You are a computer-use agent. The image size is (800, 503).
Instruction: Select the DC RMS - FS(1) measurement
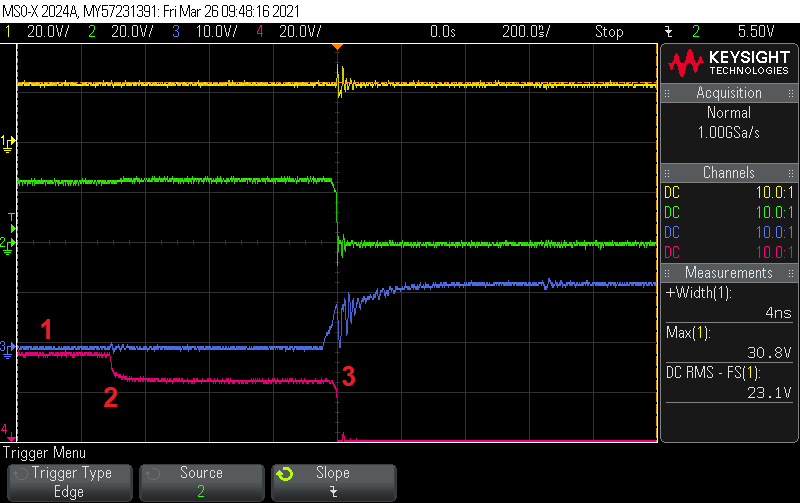[713, 373]
